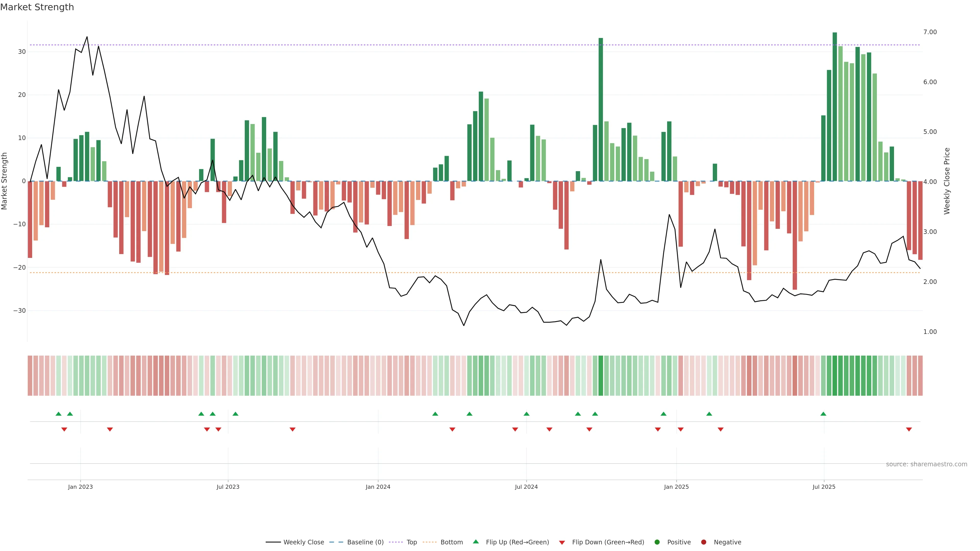Click the Jan 2023 x-axis label
Image resolution: width=980 pixels, height=551 pixels.
[80, 487]
